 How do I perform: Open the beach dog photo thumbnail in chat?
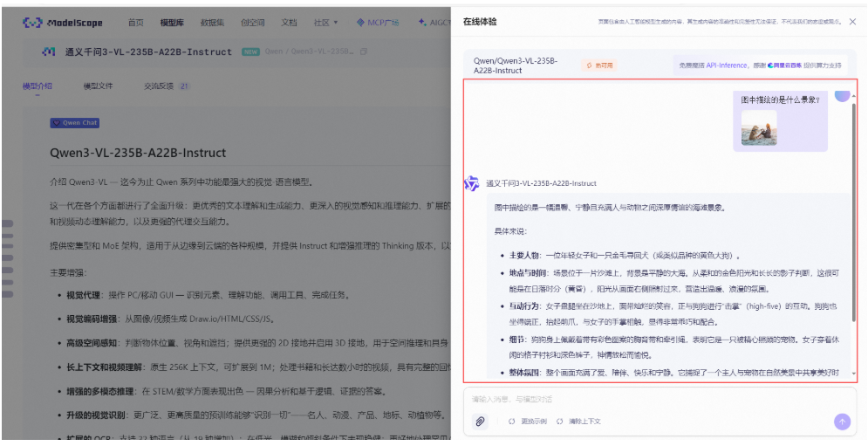(759, 128)
